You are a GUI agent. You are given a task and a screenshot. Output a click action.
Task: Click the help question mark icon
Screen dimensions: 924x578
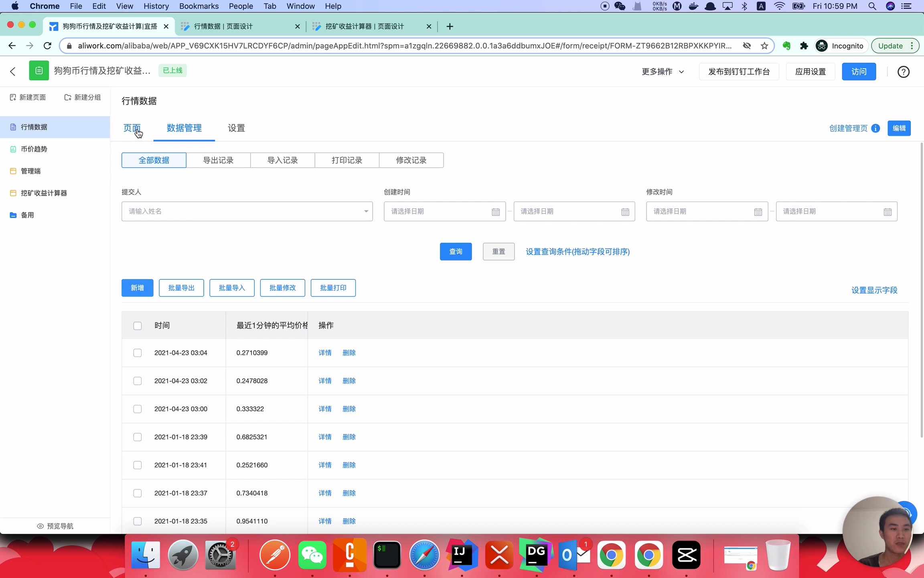pyautogui.click(x=903, y=72)
